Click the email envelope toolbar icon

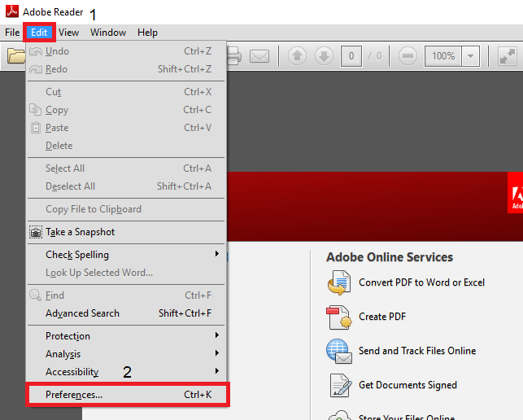259,56
